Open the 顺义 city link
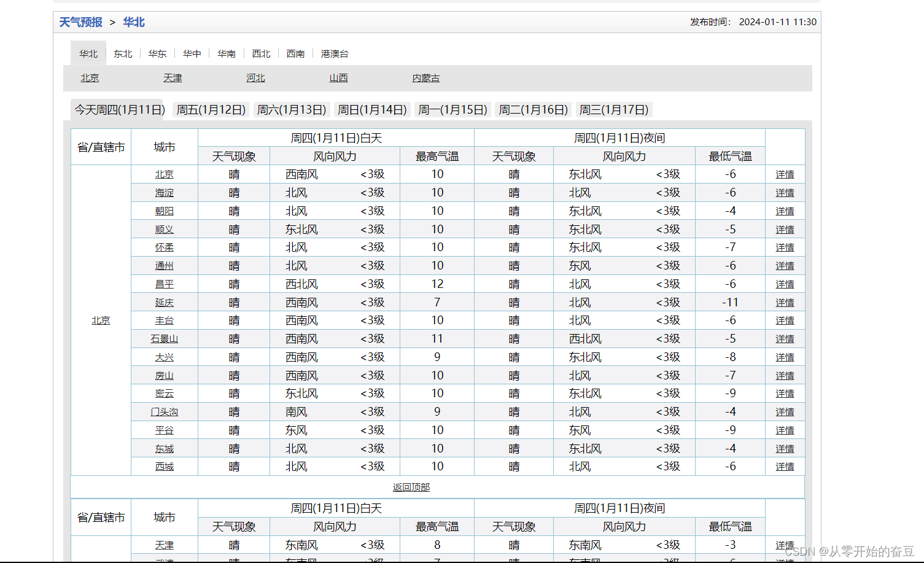Viewport: 924px width, 563px height. pyautogui.click(x=164, y=230)
